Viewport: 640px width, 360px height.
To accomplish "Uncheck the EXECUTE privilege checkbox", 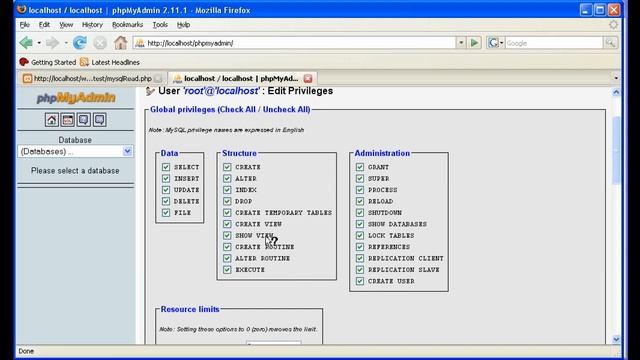I will tap(227, 270).
